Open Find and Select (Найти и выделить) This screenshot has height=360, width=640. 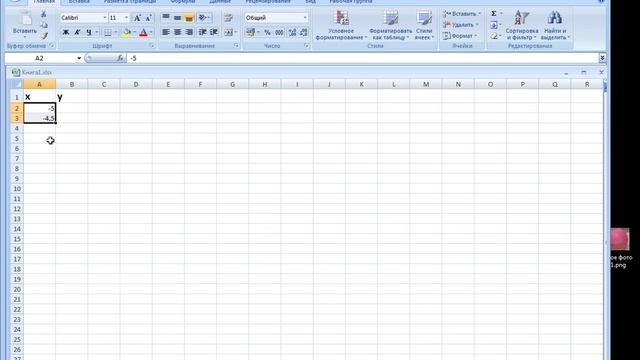[x=555, y=25]
